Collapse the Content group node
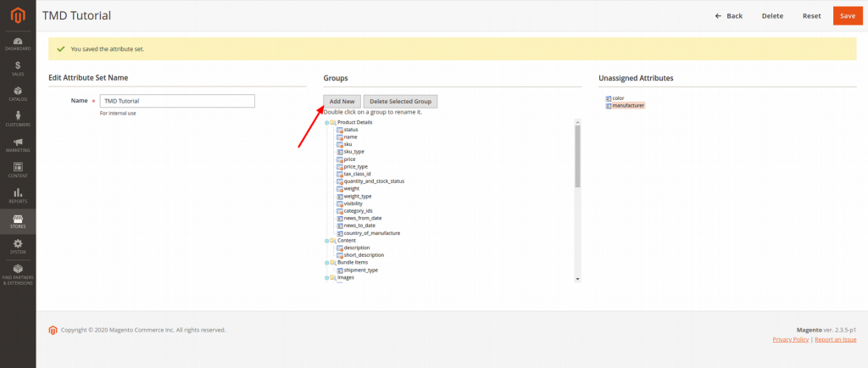This screenshot has height=368, width=868. coord(326,241)
